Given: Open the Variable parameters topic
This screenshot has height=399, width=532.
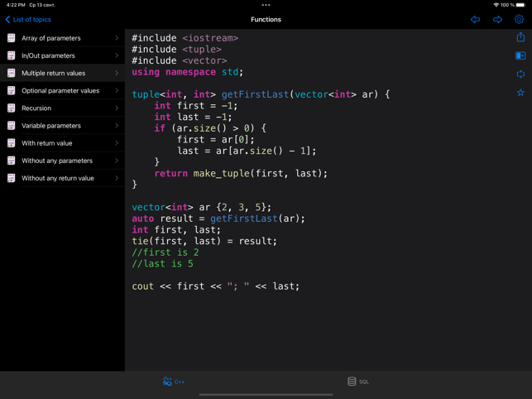Looking at the screenshot, I should [x=62, y=126].
